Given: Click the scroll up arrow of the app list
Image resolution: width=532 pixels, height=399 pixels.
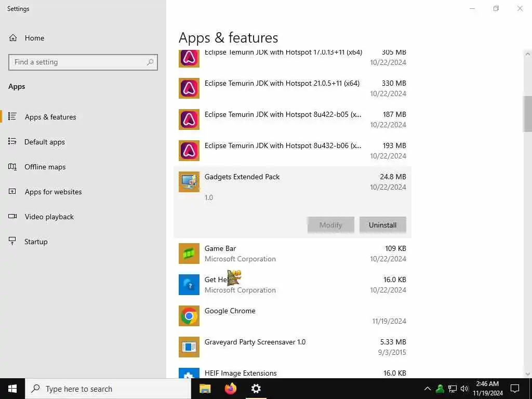Looking at the screenshot, I should [x=527, y=54].
